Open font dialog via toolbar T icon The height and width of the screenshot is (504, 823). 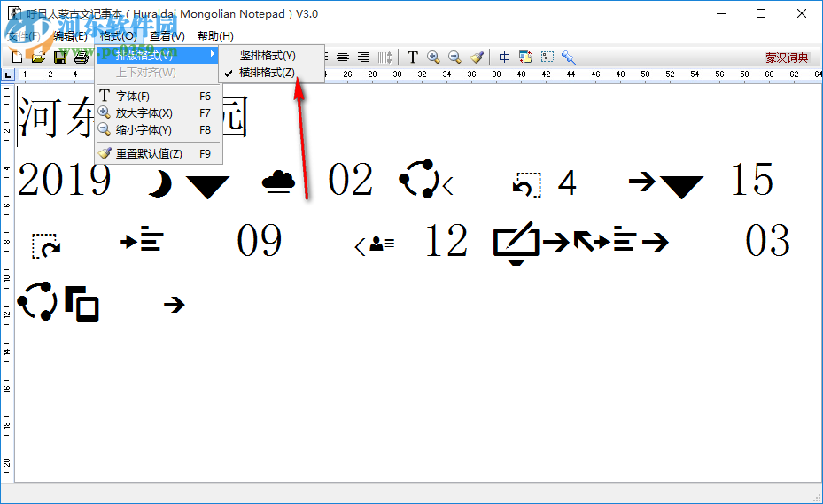[412, 58]
